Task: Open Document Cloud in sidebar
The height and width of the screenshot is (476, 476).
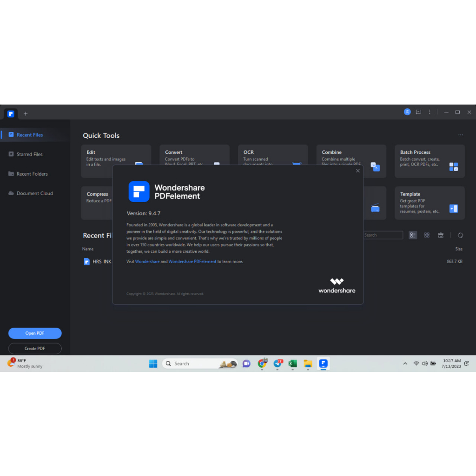Action: [35, 193]
